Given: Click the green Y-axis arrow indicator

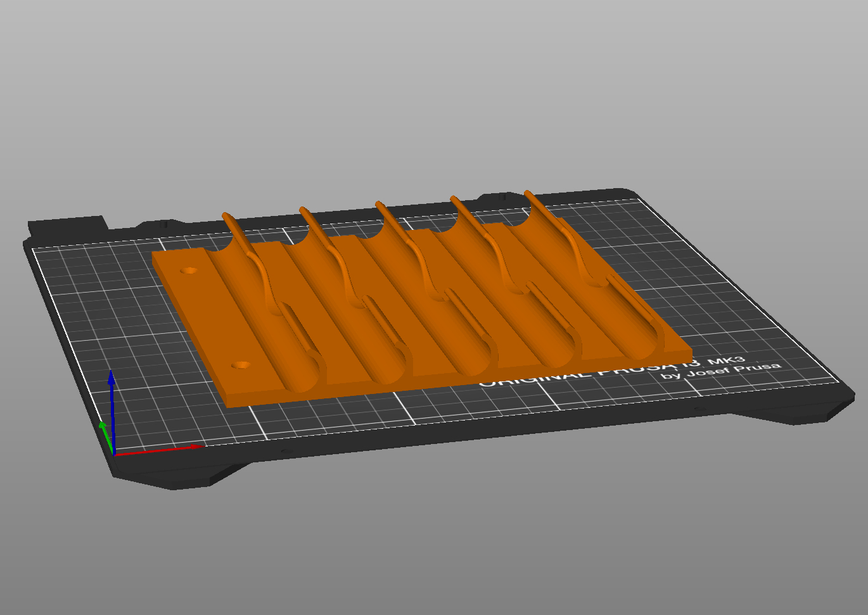Looking at the screenshot, I should (x=106, y=431).
